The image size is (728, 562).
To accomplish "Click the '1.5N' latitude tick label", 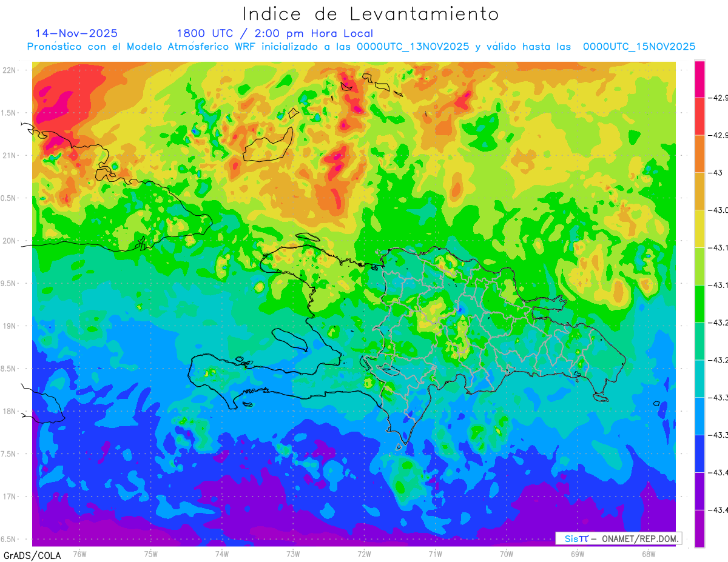I will click(x=9, y=113).
